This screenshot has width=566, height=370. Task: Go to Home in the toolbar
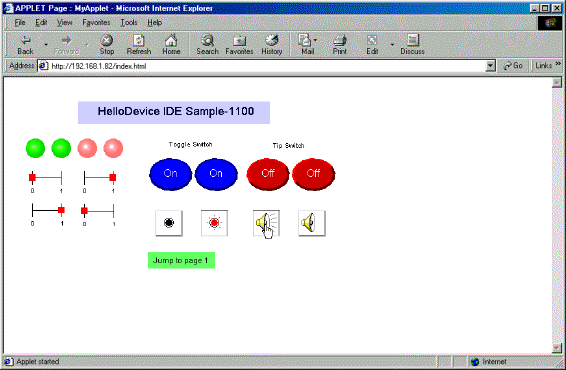click(x=171, y=44)
